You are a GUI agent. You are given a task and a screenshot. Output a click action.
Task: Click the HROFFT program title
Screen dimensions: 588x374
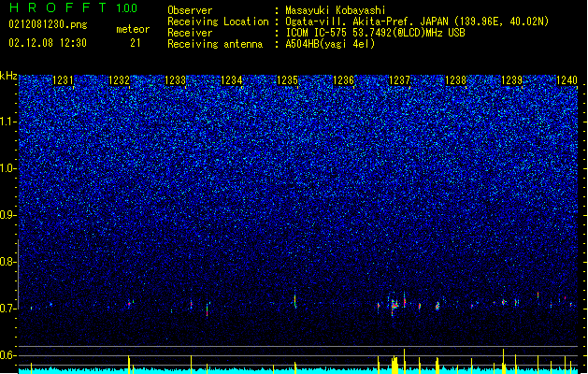pos(58,7)
